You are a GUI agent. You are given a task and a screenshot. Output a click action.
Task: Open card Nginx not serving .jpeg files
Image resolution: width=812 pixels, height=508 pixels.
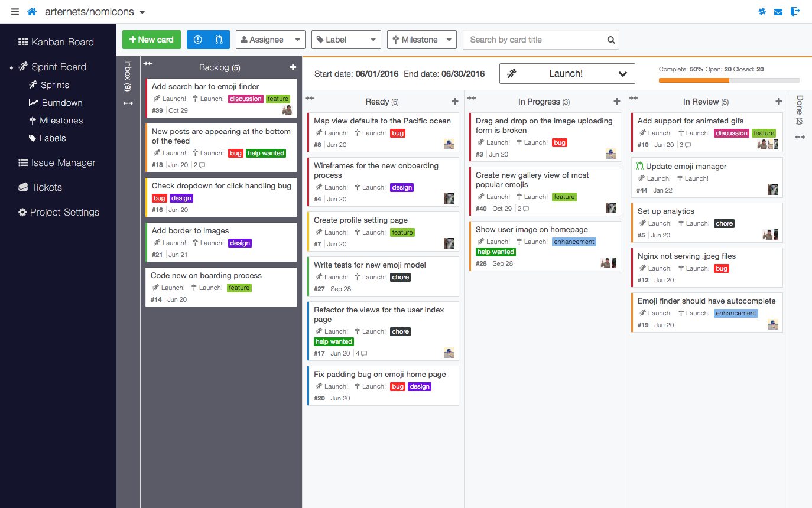pos(707,268)
